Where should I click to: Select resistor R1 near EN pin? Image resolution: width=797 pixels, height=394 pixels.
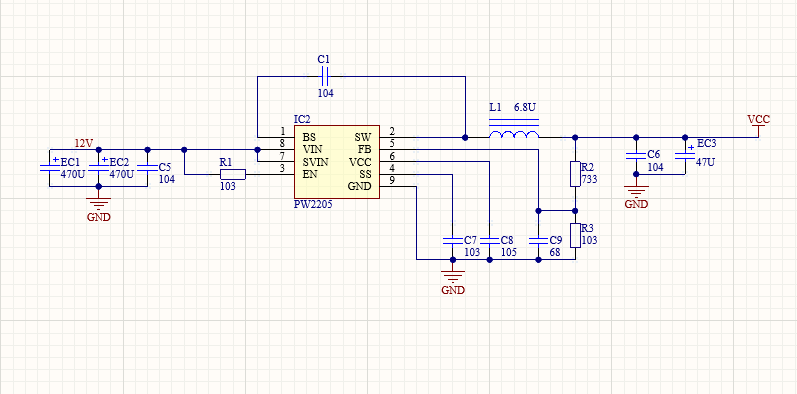tap(233, 174)
